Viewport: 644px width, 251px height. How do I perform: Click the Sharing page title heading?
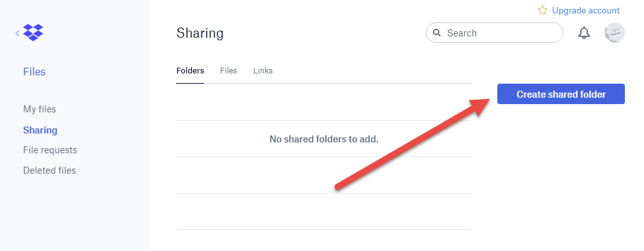coord(200,33)
